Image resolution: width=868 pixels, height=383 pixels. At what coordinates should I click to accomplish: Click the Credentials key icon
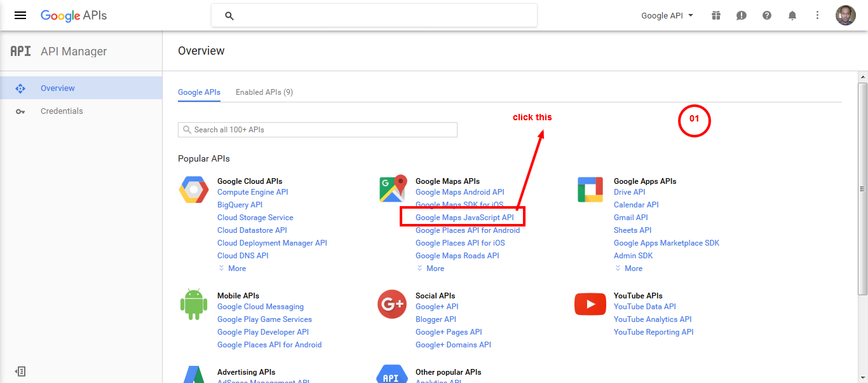tap(20, 111)
